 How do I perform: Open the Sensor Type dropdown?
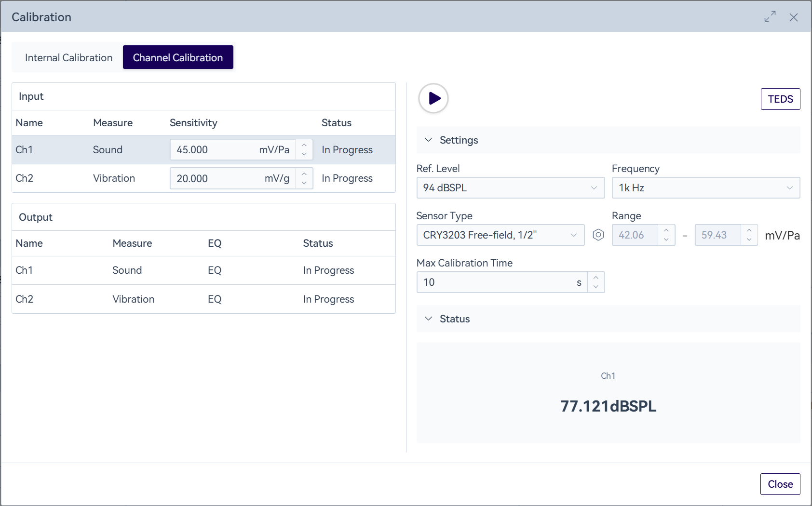click(x=500, y=235)
